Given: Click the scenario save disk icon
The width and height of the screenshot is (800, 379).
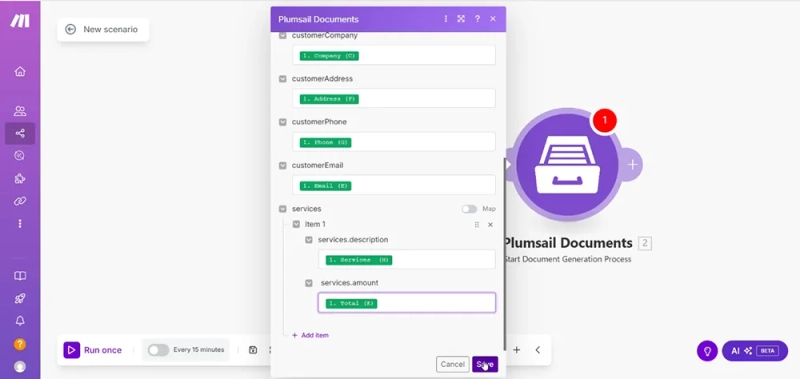Looking at the screenshot, I should 253,350.
